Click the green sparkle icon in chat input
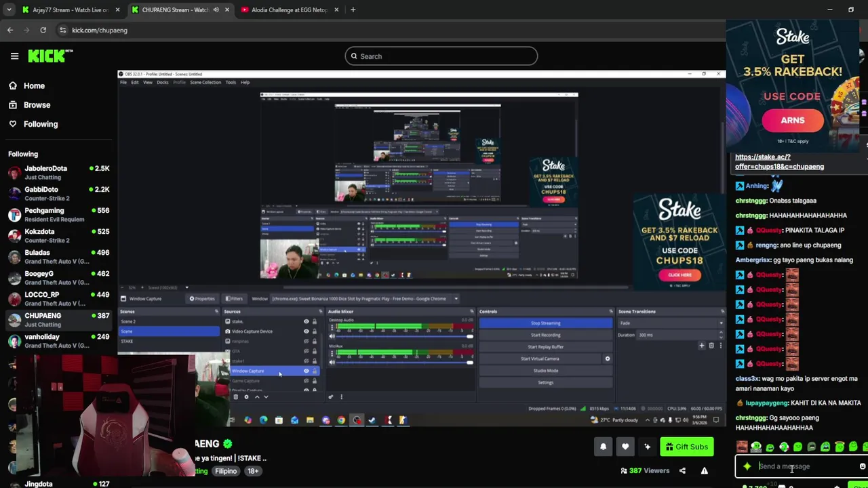868x488 pixels. 747,466
